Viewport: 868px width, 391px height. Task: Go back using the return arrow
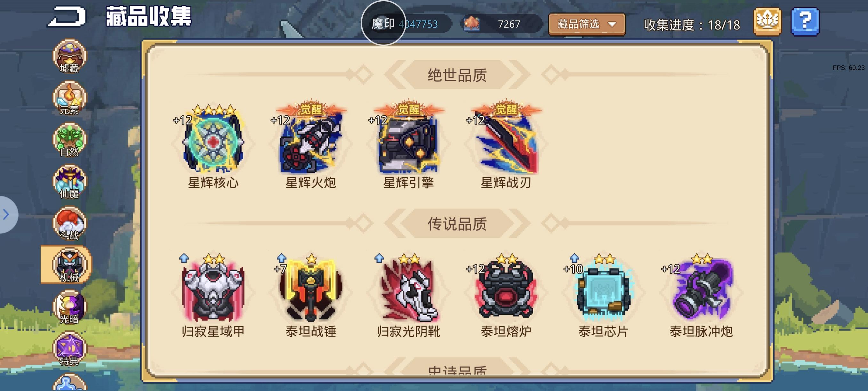[66, 16]
